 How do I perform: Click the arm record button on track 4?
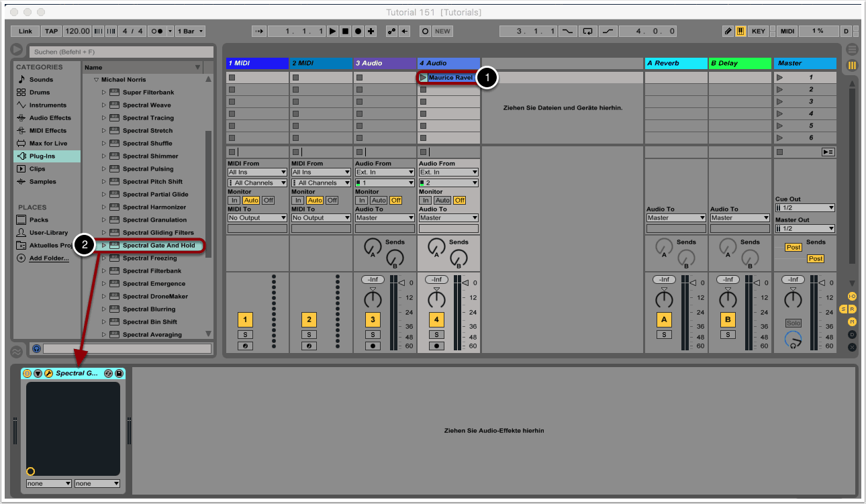pyautogui.click(x=436, y=346)
